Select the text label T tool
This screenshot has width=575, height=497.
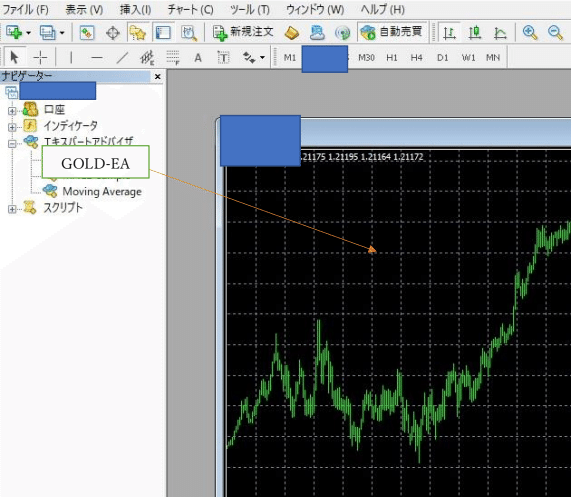point(223,58)
